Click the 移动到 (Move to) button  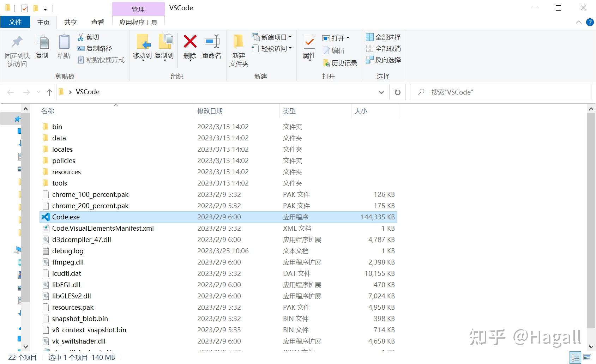[x=143, y=48]
